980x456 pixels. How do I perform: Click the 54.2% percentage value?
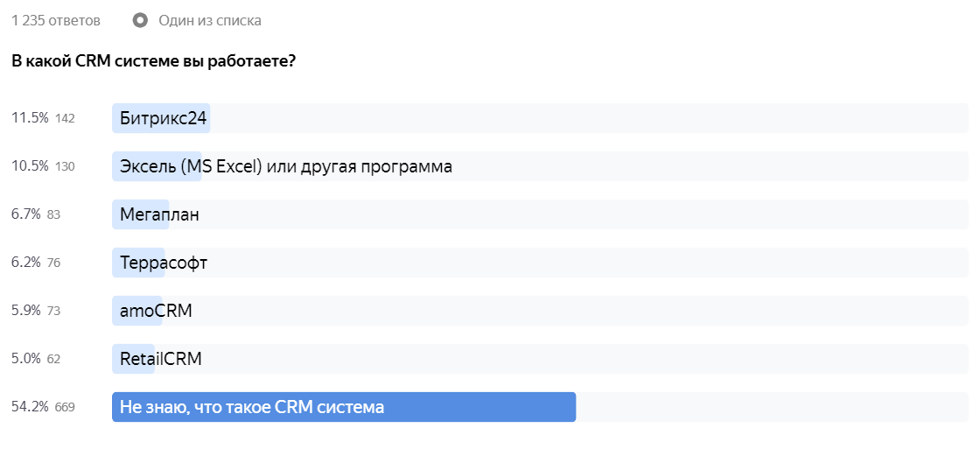click(x=30, y=407)
